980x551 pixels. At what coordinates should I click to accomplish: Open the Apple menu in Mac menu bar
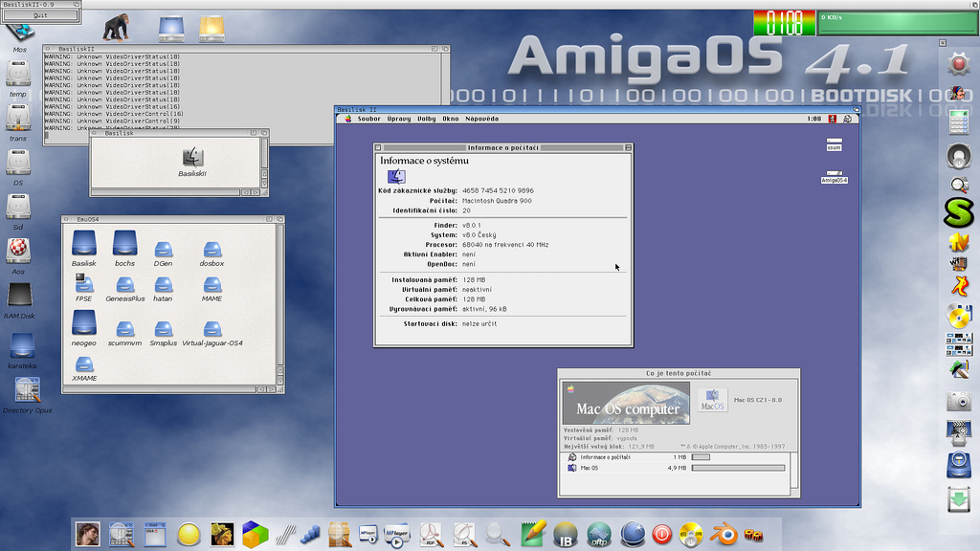pos(347,119)
